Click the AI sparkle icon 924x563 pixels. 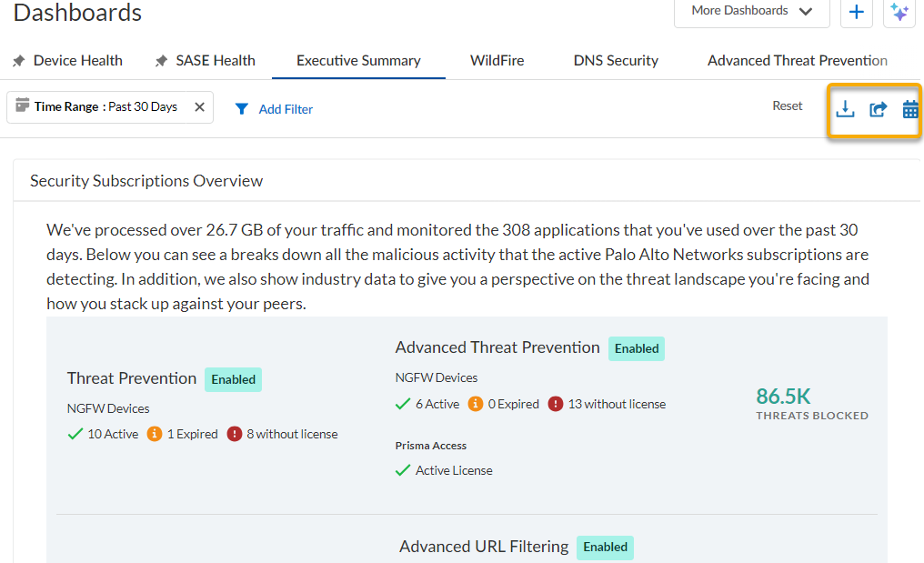[x=899, y=12]
